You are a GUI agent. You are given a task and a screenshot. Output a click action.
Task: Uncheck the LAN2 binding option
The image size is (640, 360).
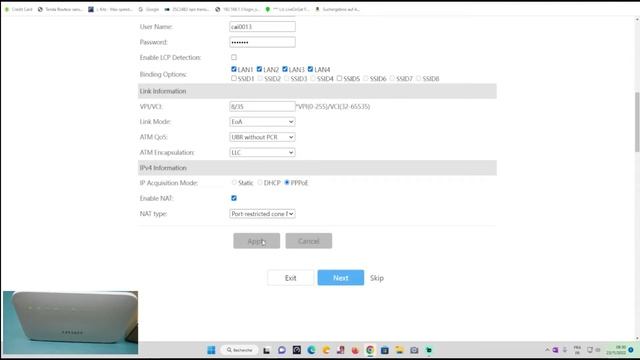tap(259, 69)
